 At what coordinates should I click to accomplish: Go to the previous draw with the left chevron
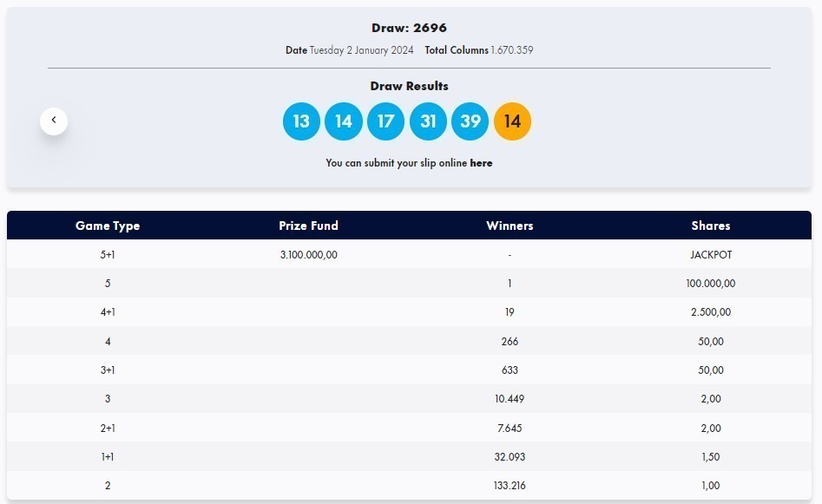[54, 121]
